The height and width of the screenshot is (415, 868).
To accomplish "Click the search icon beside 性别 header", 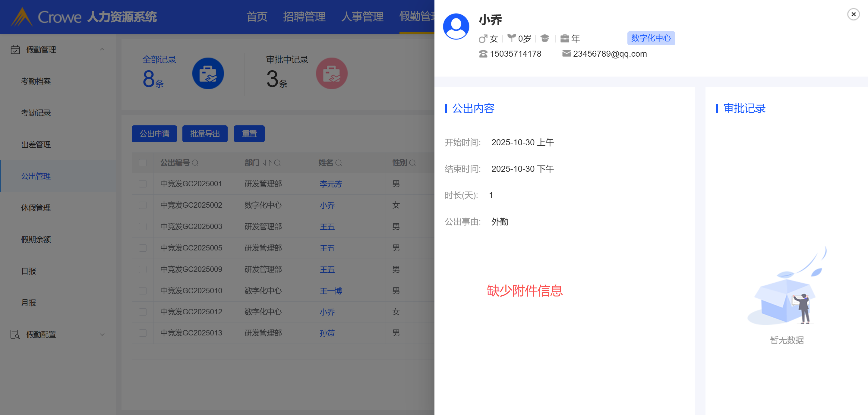I will [412, 163].
